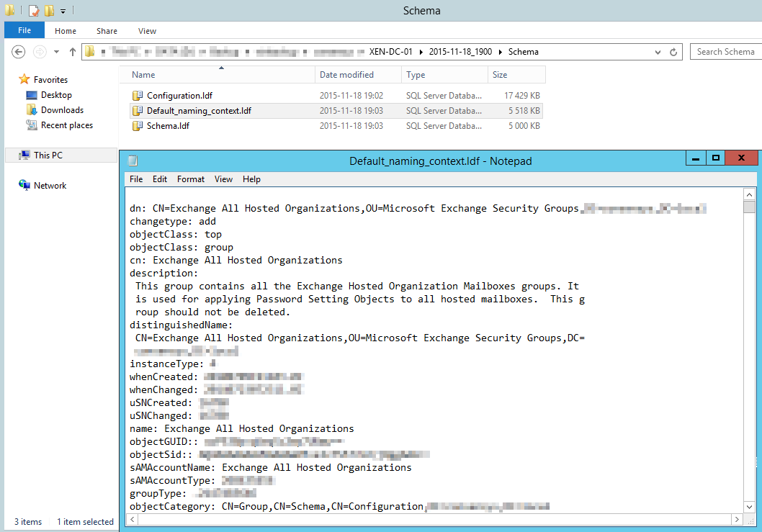Click 2015-11-18_1900 in the address path
The width and height of the screenshot is (762, 532).
[x=460, y=52]
